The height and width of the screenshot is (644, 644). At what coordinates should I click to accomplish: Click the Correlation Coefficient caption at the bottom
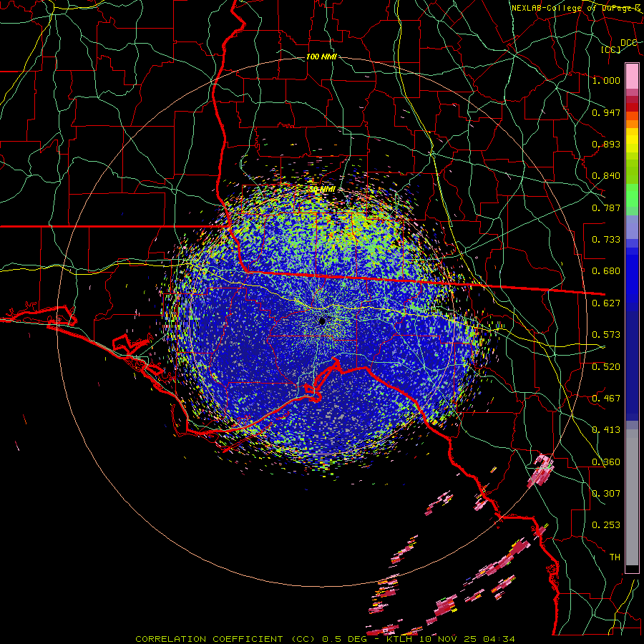coord(325,639)
